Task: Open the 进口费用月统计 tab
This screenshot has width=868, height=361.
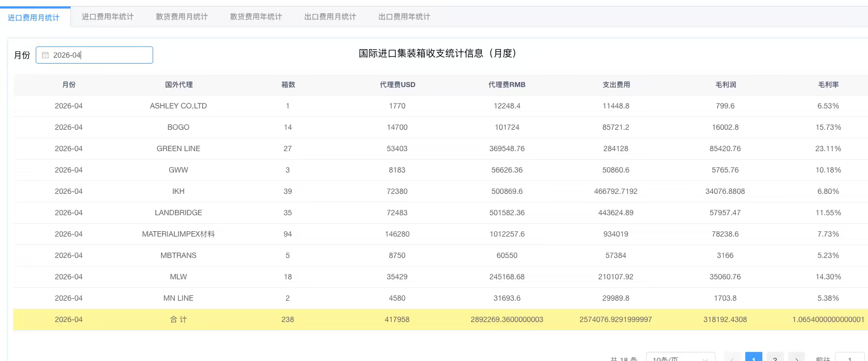Action: (x=34, y=18)
